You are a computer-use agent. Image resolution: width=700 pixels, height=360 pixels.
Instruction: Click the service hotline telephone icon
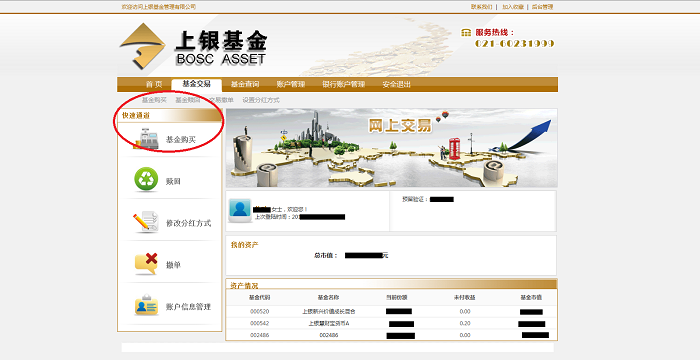tap(466, 33)
